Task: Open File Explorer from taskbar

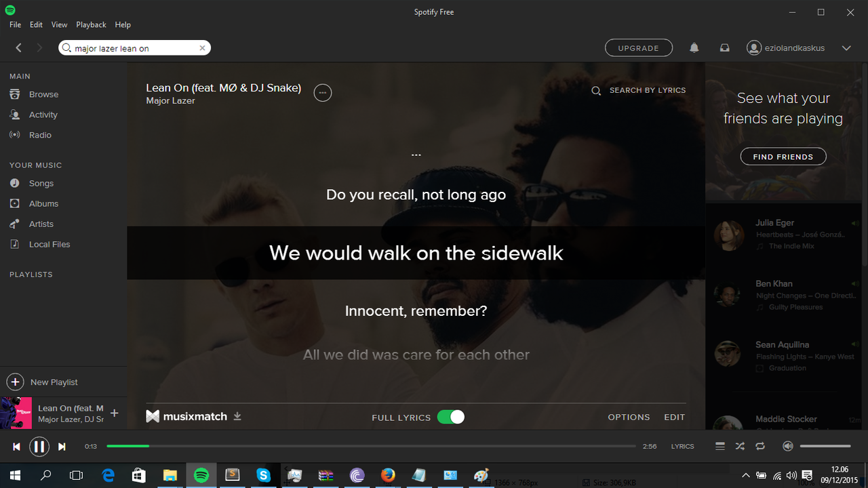Action: tap(170, 476)
